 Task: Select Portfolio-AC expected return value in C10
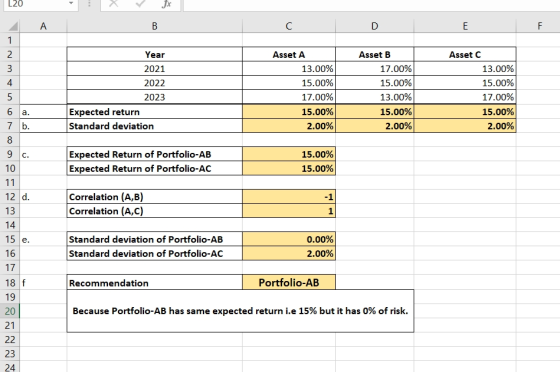[x=289, y=168]
